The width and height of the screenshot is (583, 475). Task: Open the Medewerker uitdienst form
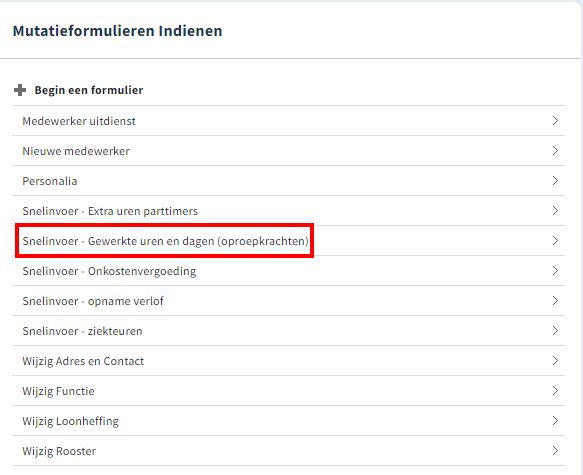pos(288,121)
